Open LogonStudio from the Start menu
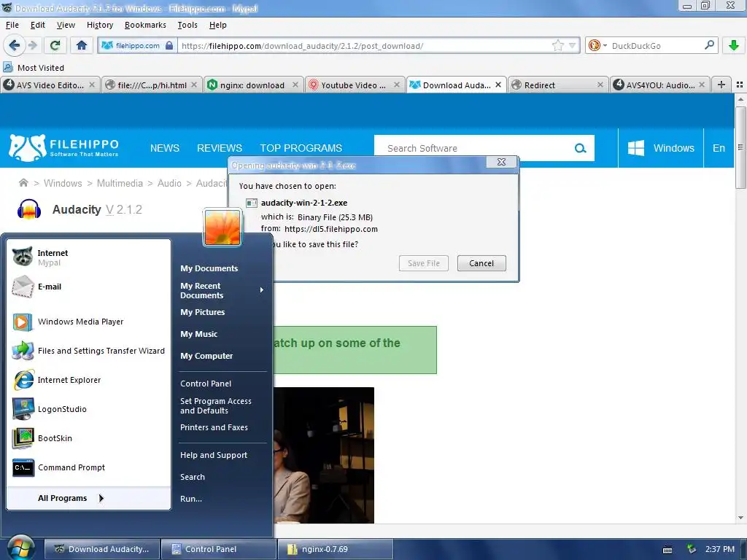 tap(88, 409)
